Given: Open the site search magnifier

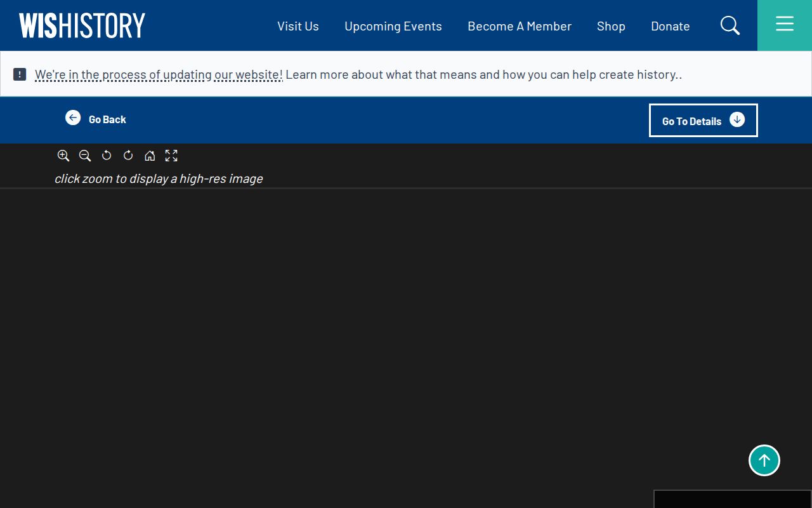Looking at the screenshot, I should point(730,25).
